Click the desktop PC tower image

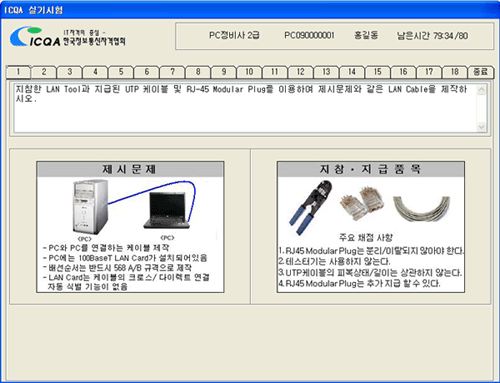point(90,207)
